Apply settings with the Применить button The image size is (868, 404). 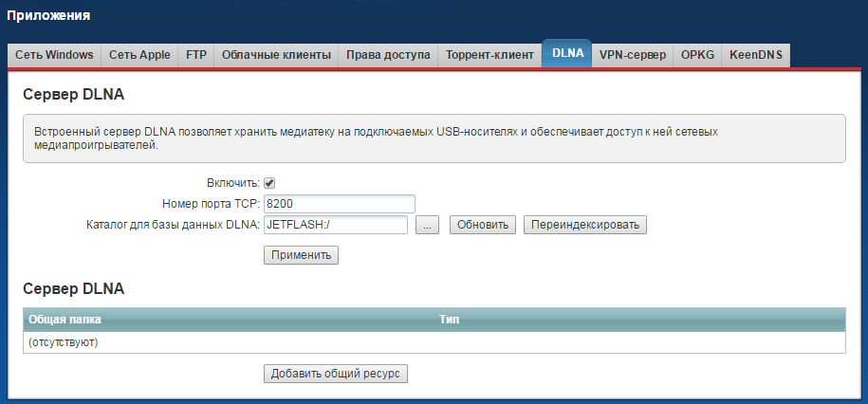pos(301,255)
